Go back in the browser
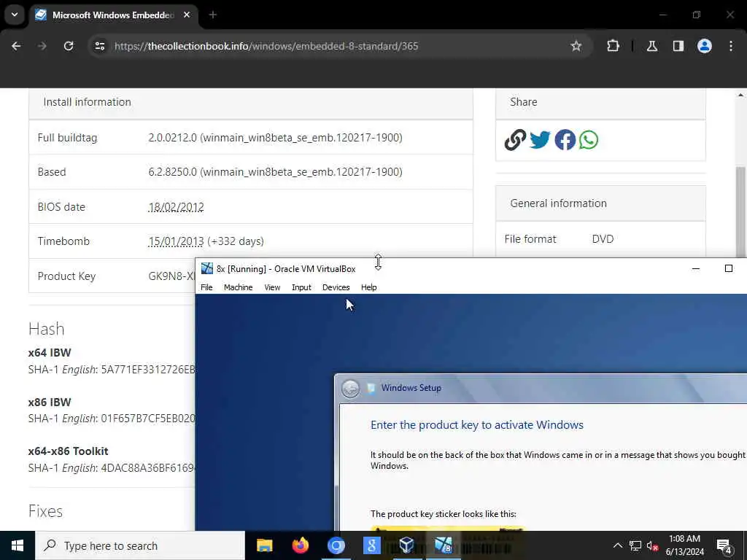The image size is (747, 560). tap(16, 46)
